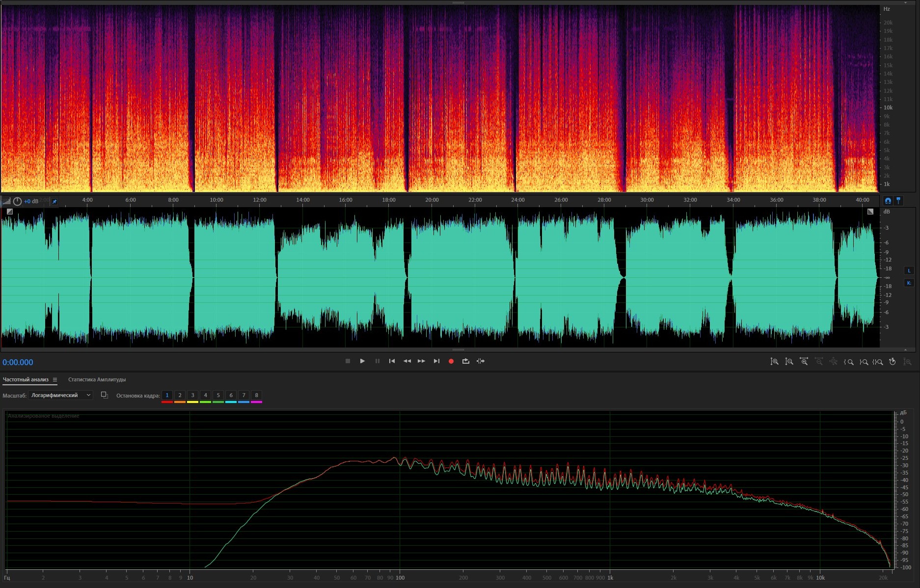Viewport: 920px width, 588px height.
Task: Click the skip selection icon
Action: point(481,361)
